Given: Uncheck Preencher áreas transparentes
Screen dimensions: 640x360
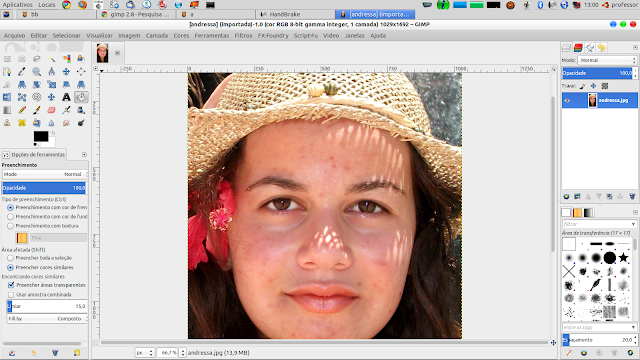Looking at the screenshot, I should point(11,285).
